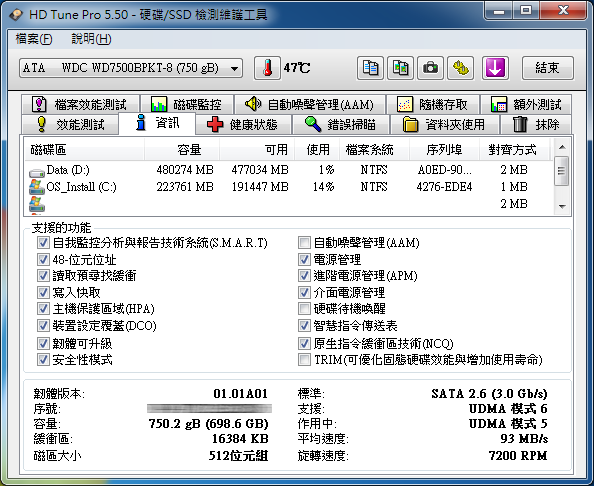Click the 47°C temperature reading
Image resolution: width=594 pixels, height=486 pixels.
[297, 68]
